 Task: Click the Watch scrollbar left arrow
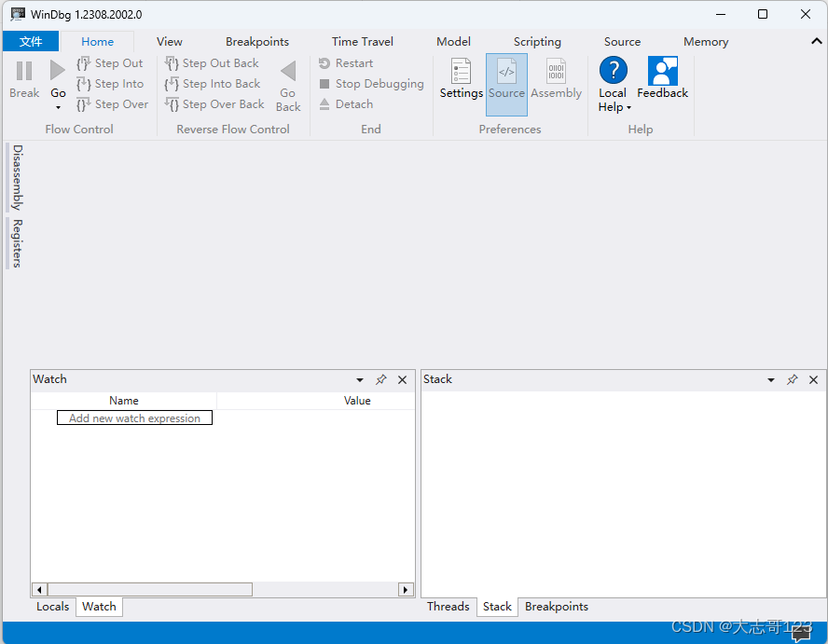click(39, 590)
